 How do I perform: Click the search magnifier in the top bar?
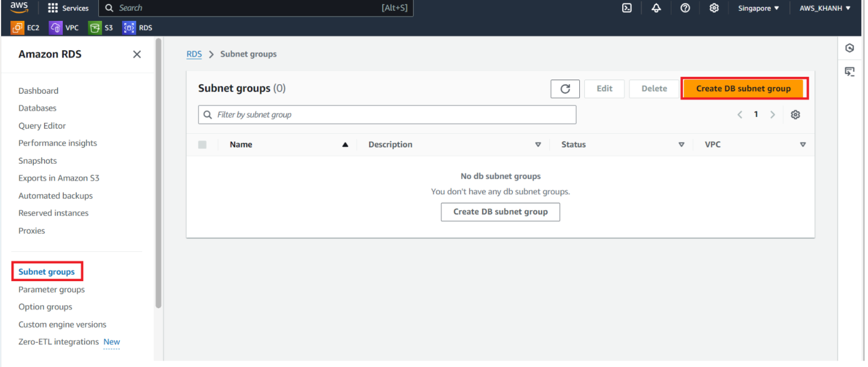pos(109,8)
